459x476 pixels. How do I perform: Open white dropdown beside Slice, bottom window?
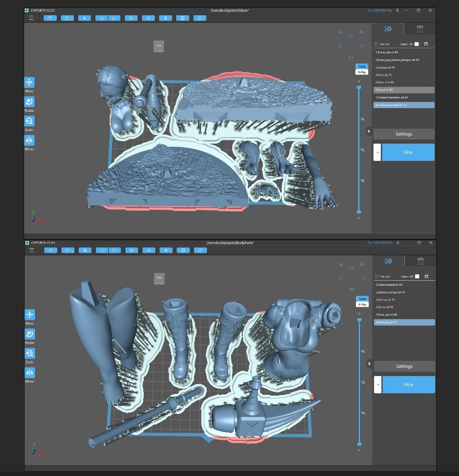click(x=378, y=384)
